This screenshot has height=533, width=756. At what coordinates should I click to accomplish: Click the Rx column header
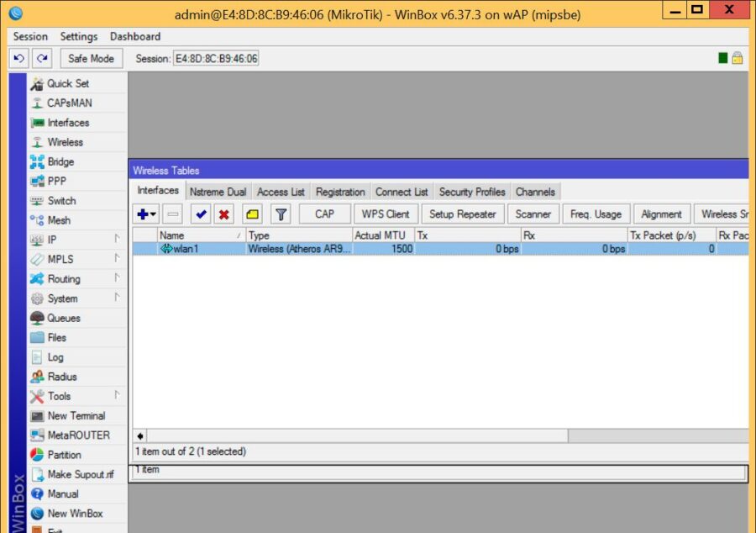575,235
